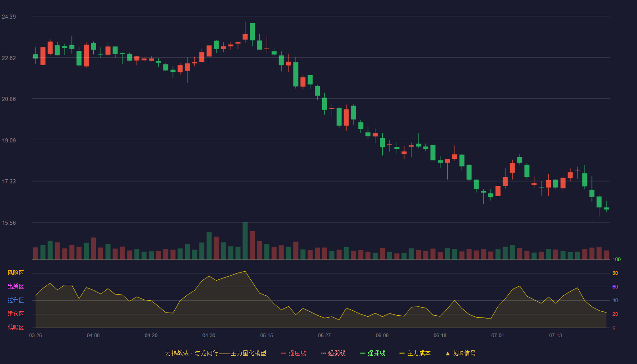Select the 低吸区 zone label
Screen dimensions: 637x364
pyautogui.click(x=15, y=327)
